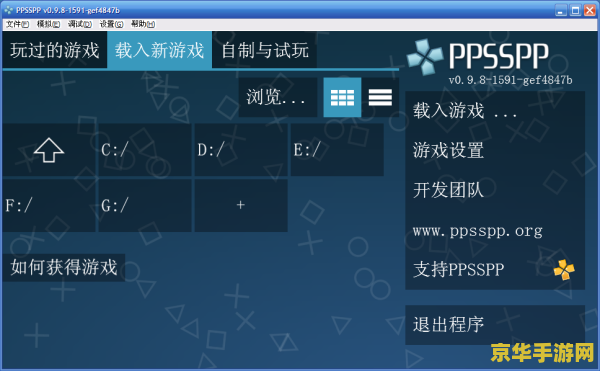Image resolution: width=600 pixels, height=371 pixels.
Task: Open the C:/ drive tile
Action: click(145, 150)
